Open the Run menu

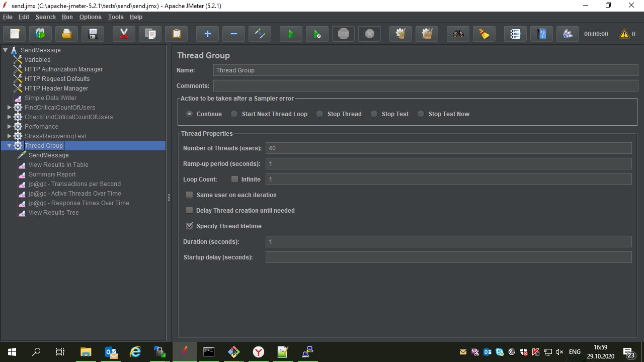pyautogui.click(x=67, y=17)
